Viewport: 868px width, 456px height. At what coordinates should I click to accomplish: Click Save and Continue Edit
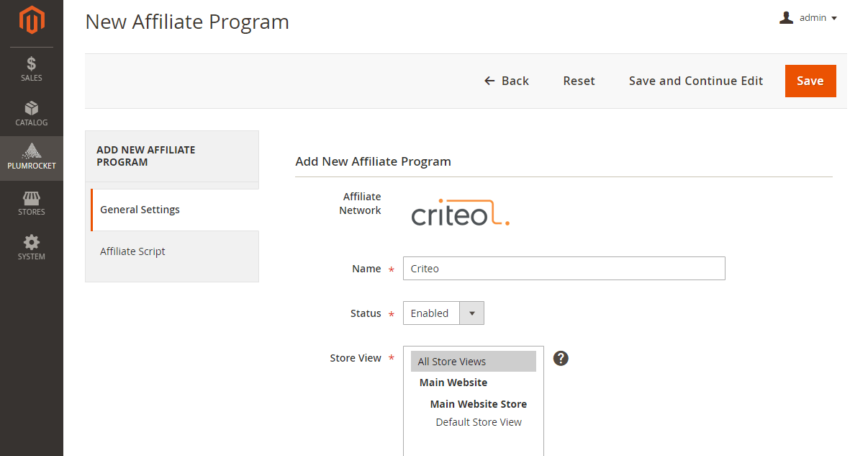point(696,81)
